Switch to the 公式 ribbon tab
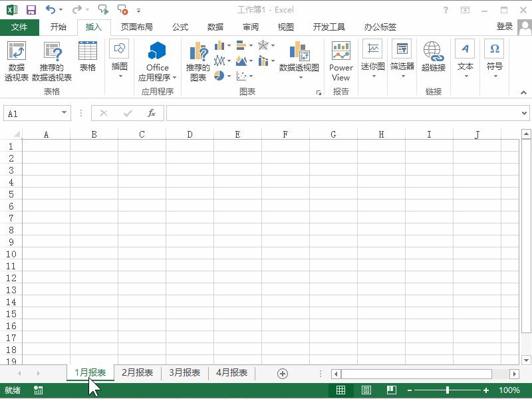The image size is (532, 399). 180,27
